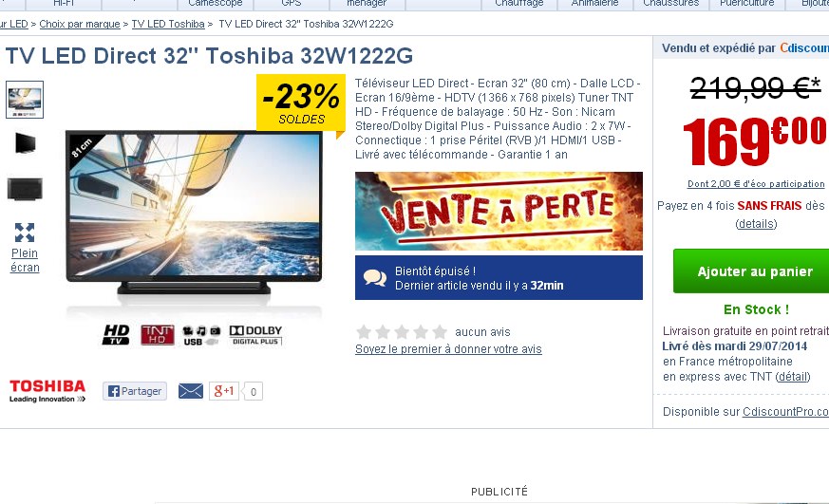The width and height of the screenshot is (829, 504).
Task: Share on Facebook with Partager
Action: 135,391
